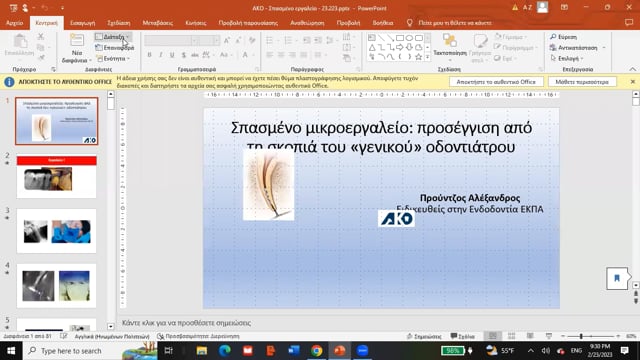Open File Explorer from the taskbar
Screen dimensions: 640x360
click(202, 351)
